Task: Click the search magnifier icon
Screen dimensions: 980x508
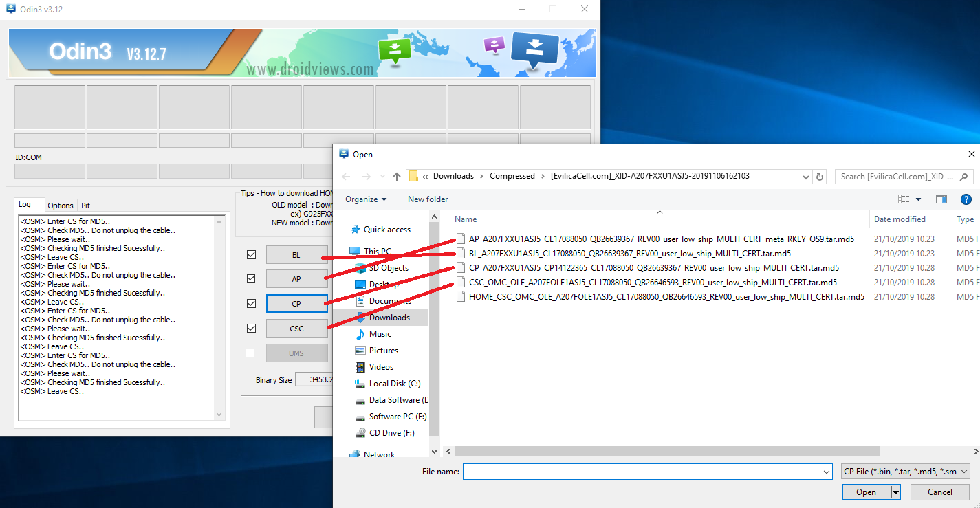Action: click(x=964, y=177)
